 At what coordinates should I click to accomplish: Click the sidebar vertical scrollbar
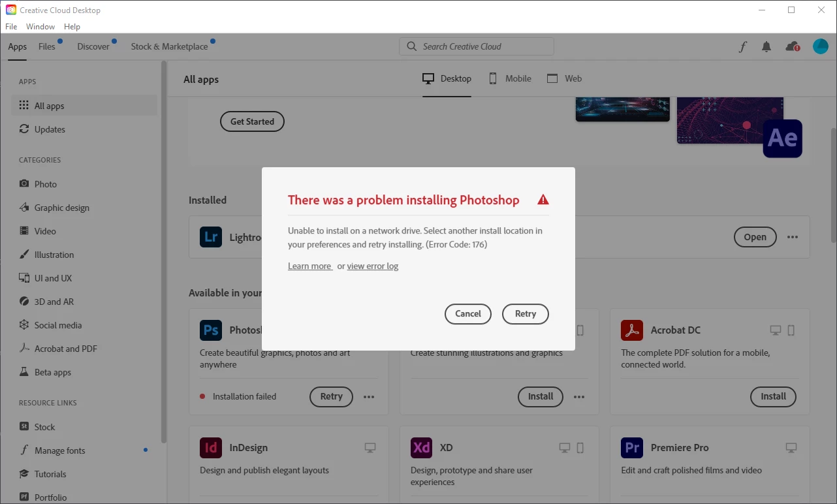point(164,251)
